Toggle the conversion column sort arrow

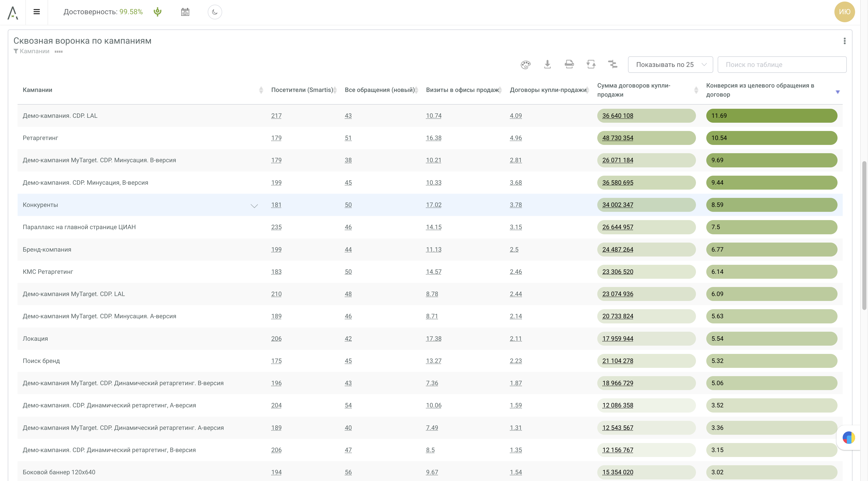click(x=837, y=92)
